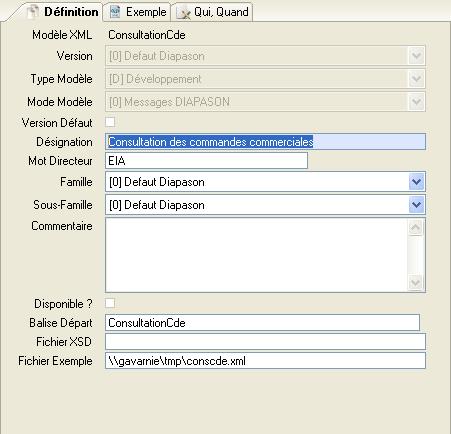Click the Commentaire scrollbar down arrow
The image size is (451, 434).
(x=416, y=283)
